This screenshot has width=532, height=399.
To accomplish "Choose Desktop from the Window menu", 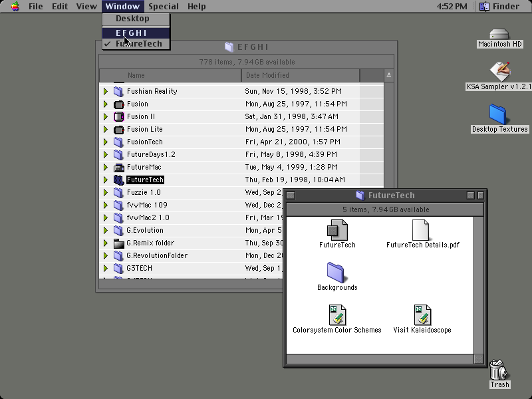I will coord(136,19).
